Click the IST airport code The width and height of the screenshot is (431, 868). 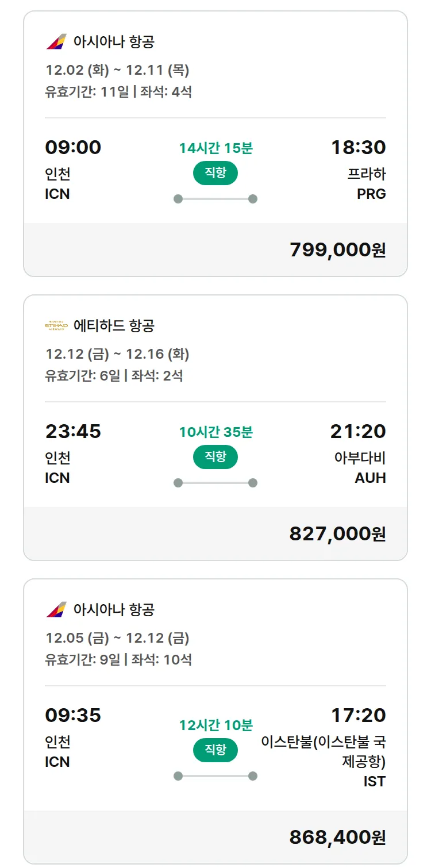[375, 782]
